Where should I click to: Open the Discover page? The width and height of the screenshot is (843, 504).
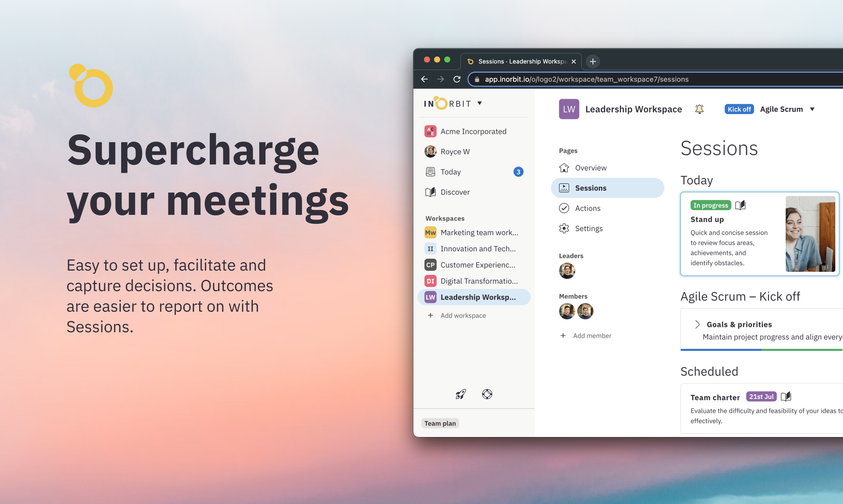point(474,192)
